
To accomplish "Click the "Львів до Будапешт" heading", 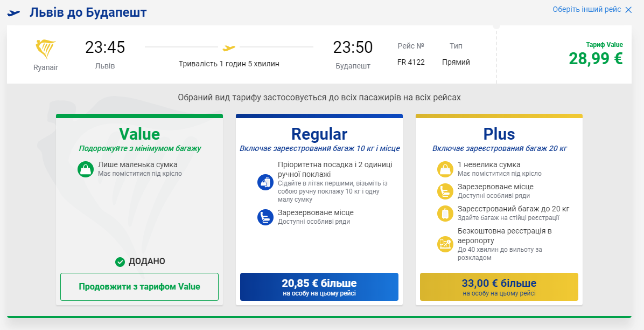I will (x=88, y=12).
